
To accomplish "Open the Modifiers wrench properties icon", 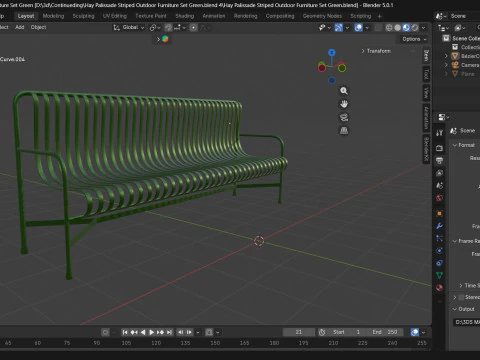I will (x=439, y=226).
